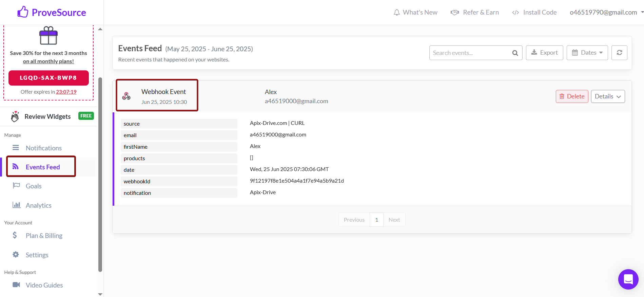Open Video Guides
This screenshot has width=644, height=297.
point(44,285)
